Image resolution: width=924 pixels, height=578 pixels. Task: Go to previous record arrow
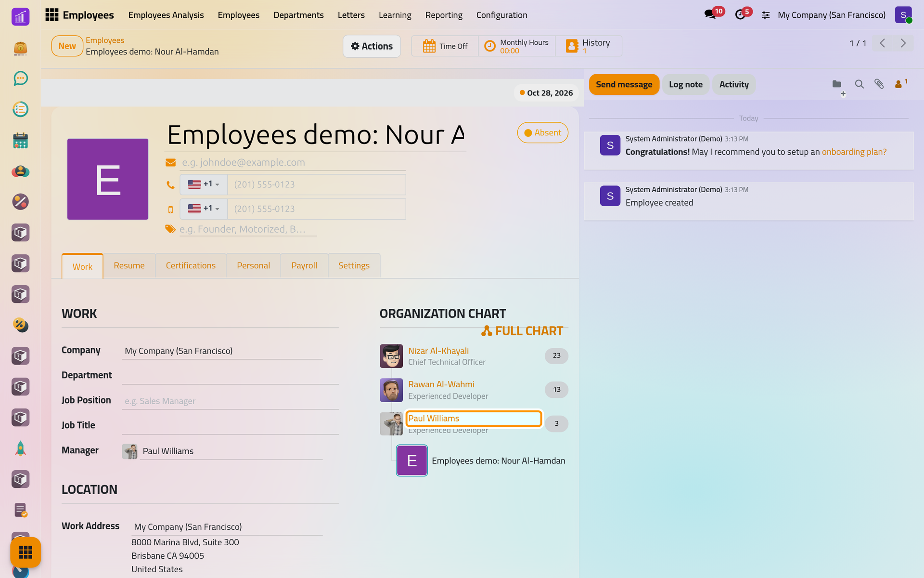883,43
